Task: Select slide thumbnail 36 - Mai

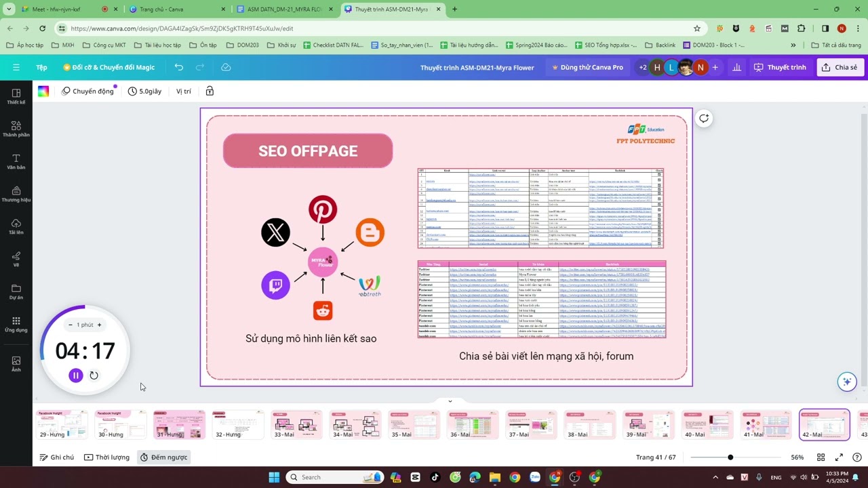Action: [473, 425]
